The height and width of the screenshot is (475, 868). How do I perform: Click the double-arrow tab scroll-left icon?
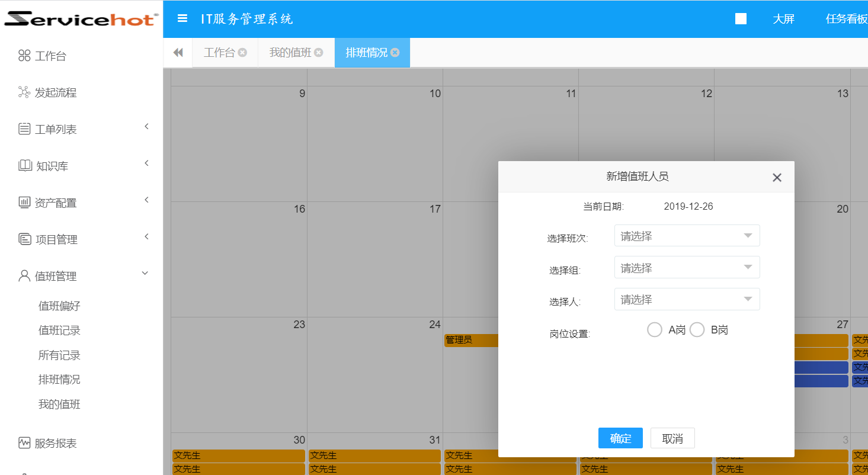(178, 53)
